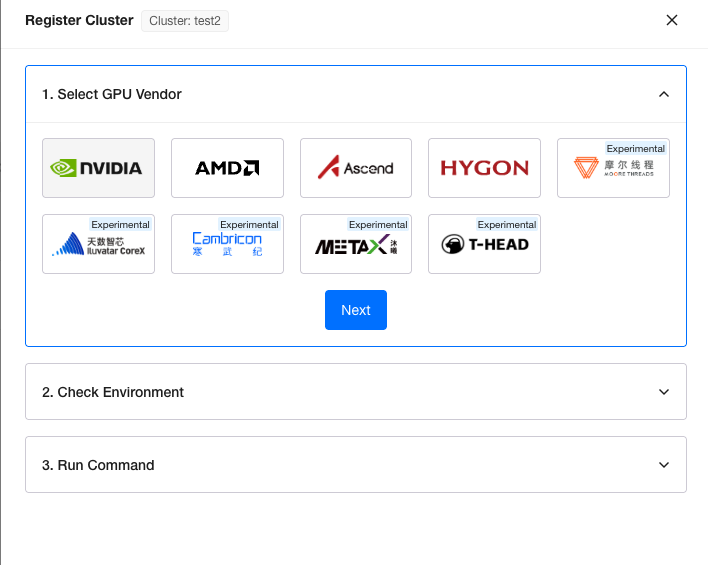
Task: Select the NVIDIA vendor card
Action: [x=98, y=168]
